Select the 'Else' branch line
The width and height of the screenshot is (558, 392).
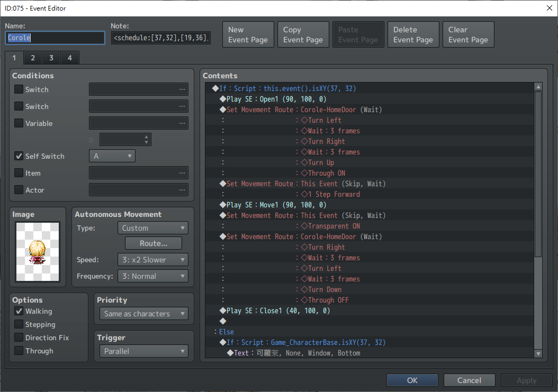pos(369,332)
